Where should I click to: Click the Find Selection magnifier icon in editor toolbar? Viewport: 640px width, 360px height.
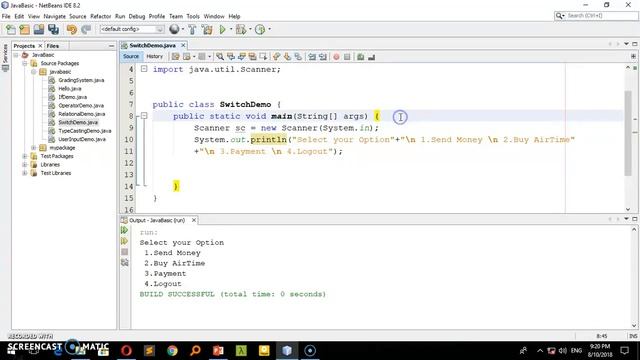point(220,57)
